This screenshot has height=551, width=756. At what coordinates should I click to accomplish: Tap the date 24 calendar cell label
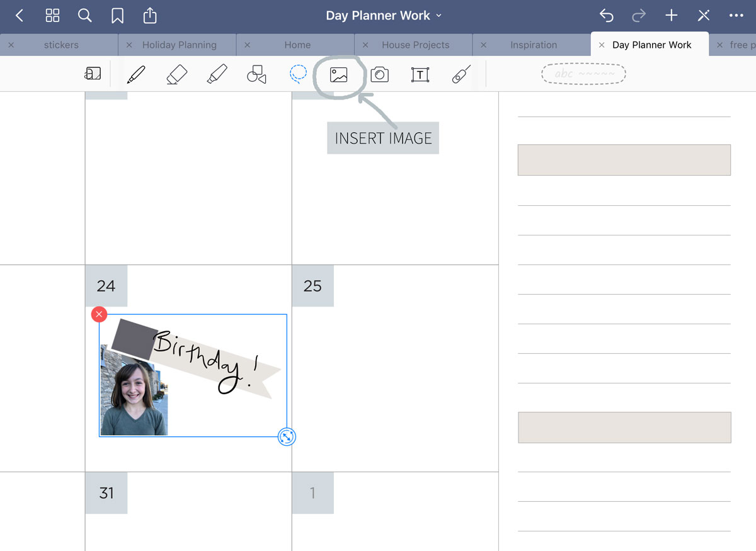[106, 286]
